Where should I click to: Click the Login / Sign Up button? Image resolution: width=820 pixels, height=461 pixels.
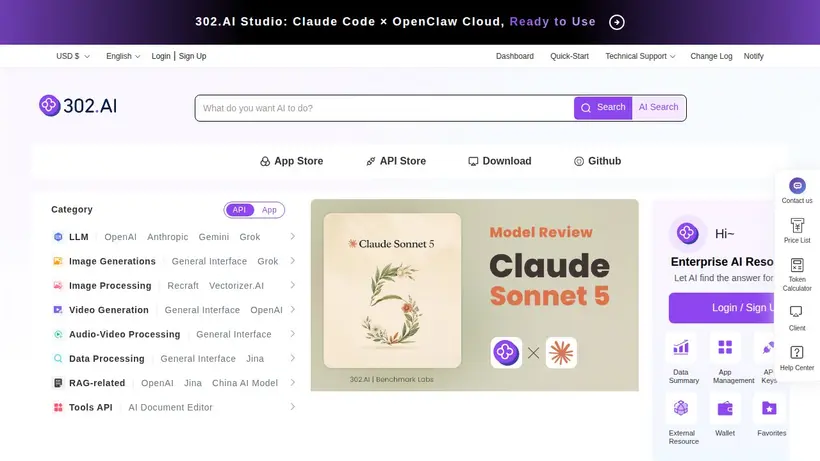(723, 308)
